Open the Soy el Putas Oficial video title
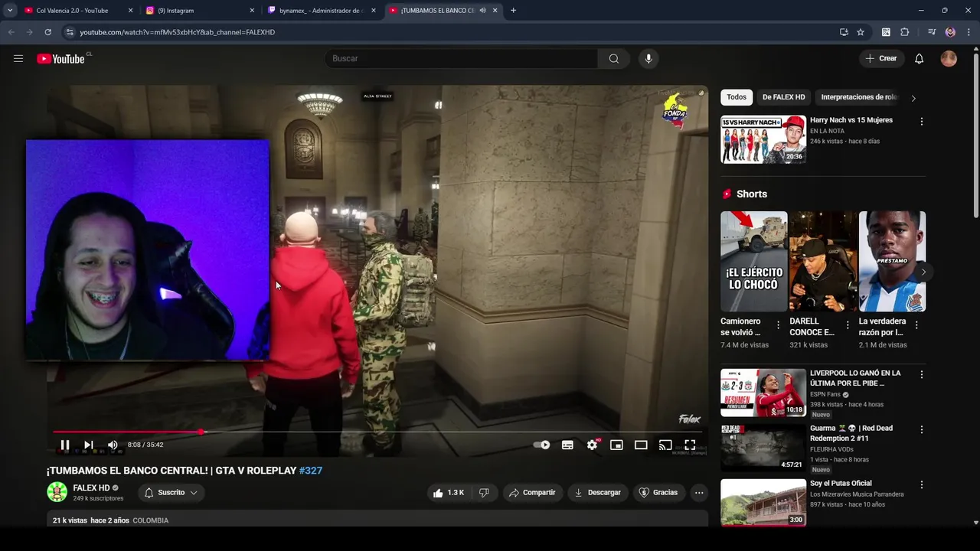 841,484
